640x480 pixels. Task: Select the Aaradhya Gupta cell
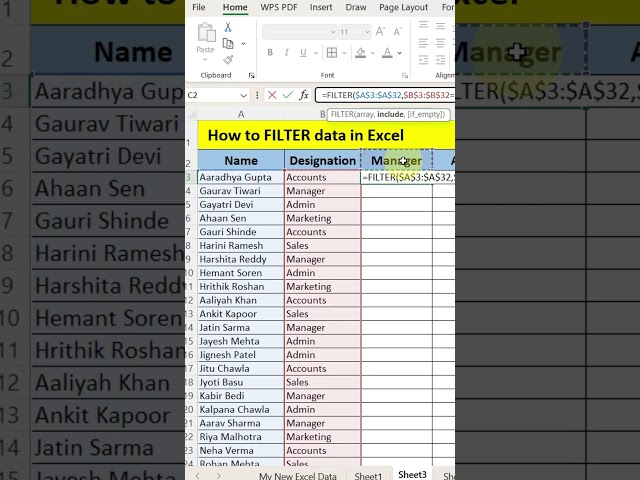[x=241, y=178]
